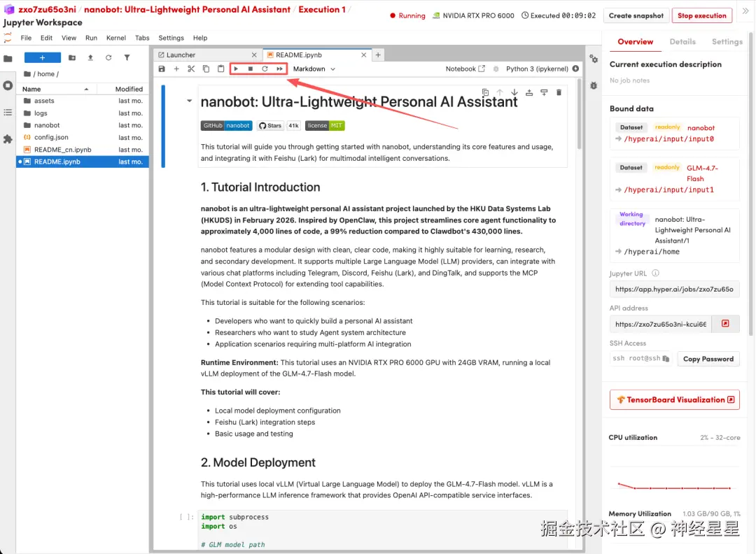The height and width of the screenshot is (554, 756).
Task: Click Copy Password button
Action: click(x=708, y=359)
